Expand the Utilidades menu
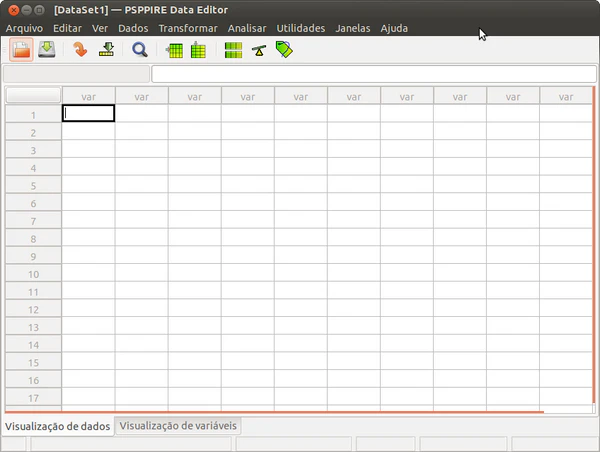Screen dimensions: 600x452 click(x=301, y=28)
